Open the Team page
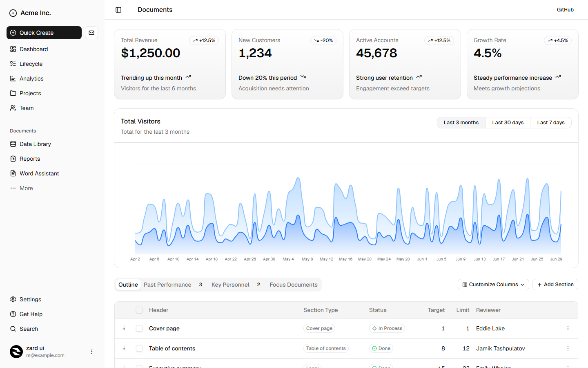 (52, 108)
